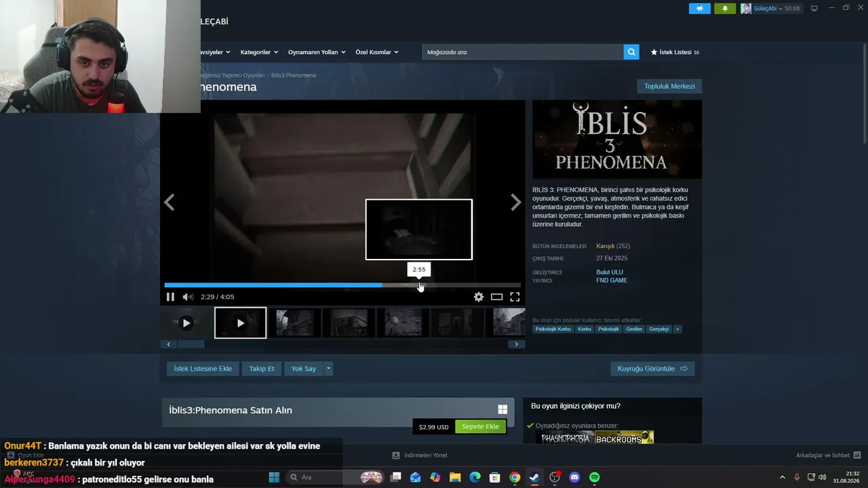Open the Gerçekçi tag
The height and width of the screenshot is (488, 868).
659,329
